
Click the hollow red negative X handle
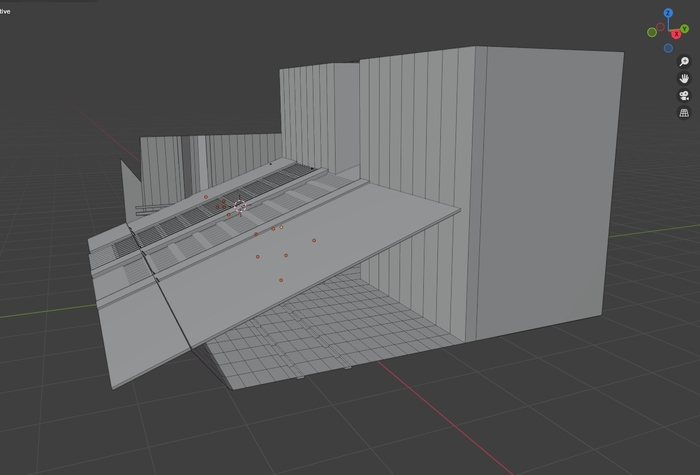click(662, 27)
